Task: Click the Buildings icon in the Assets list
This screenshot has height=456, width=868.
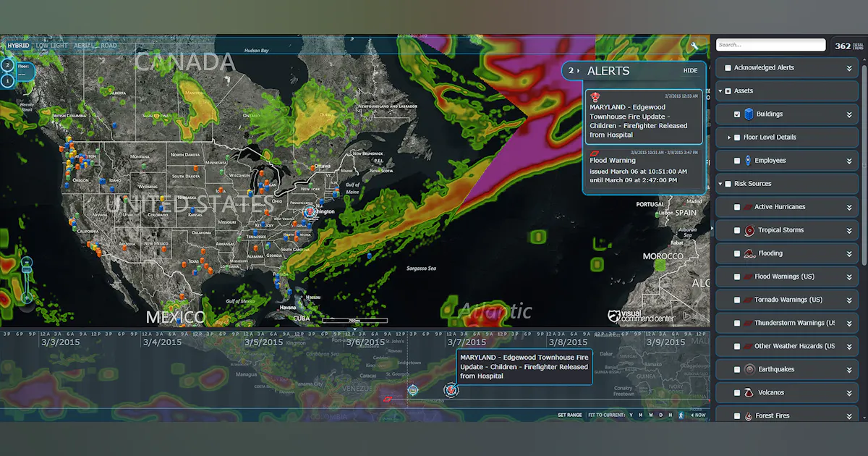Action: [749, 114]
